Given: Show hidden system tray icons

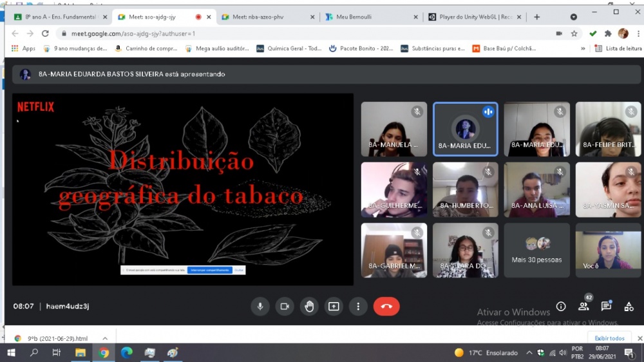Looking at the screenshot, I should (529, 353).
